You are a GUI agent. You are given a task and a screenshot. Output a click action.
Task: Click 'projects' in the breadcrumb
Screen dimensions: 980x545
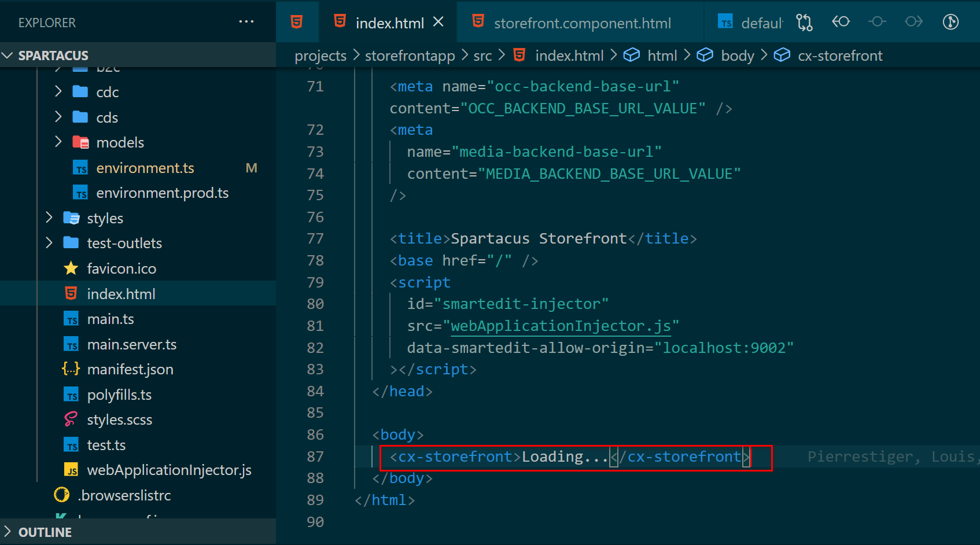[320, 56]
